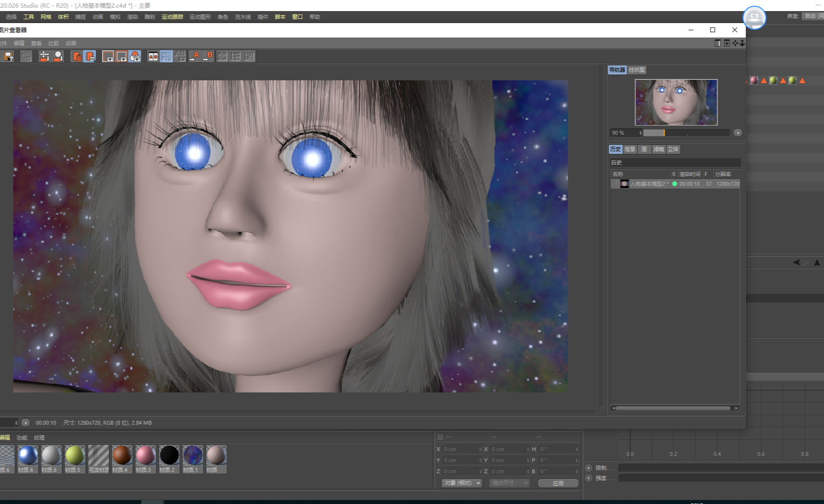Select the galaxy 材质.1 material swatch
The height and width of the screenshot is (504, 824).
(x=192, y=459)
